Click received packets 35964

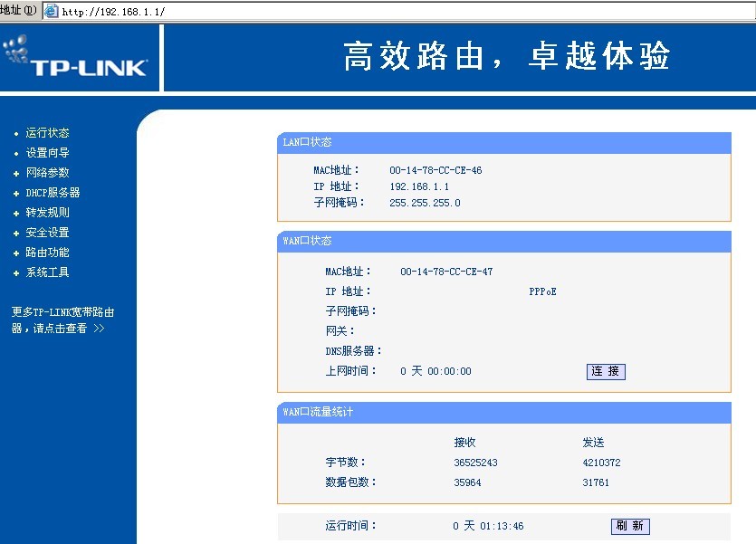coord(467,482)
